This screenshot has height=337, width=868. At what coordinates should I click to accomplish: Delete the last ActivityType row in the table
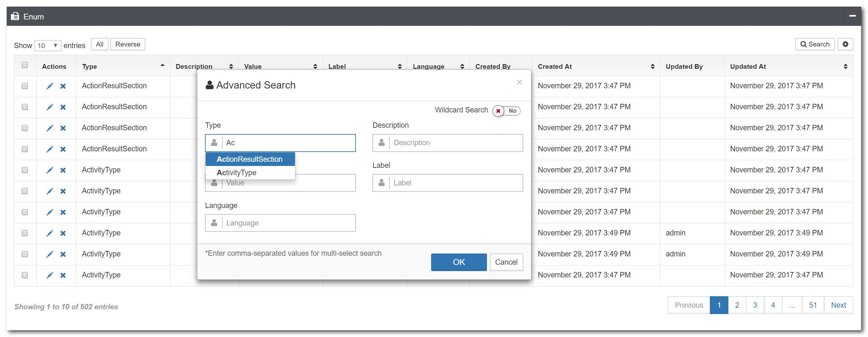pyautogui.click(x=63, y=276)
